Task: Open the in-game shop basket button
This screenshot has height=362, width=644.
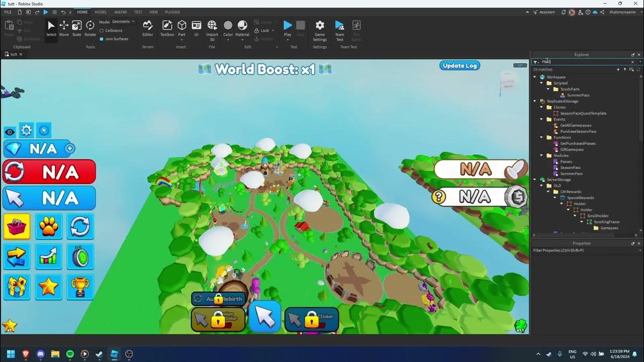Action: [x=17, y=227]
